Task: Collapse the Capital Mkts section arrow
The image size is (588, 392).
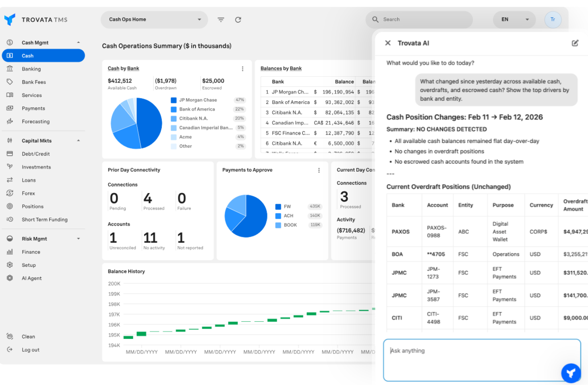Action: point(78,141)
